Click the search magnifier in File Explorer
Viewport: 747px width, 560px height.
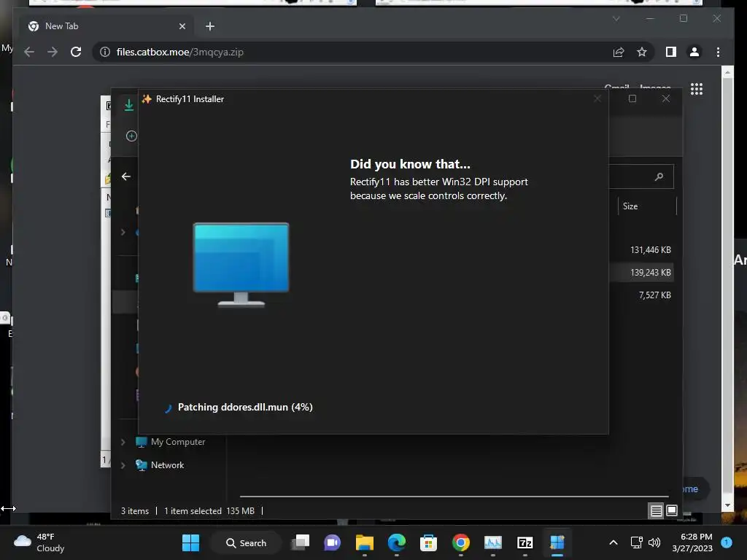659,176
